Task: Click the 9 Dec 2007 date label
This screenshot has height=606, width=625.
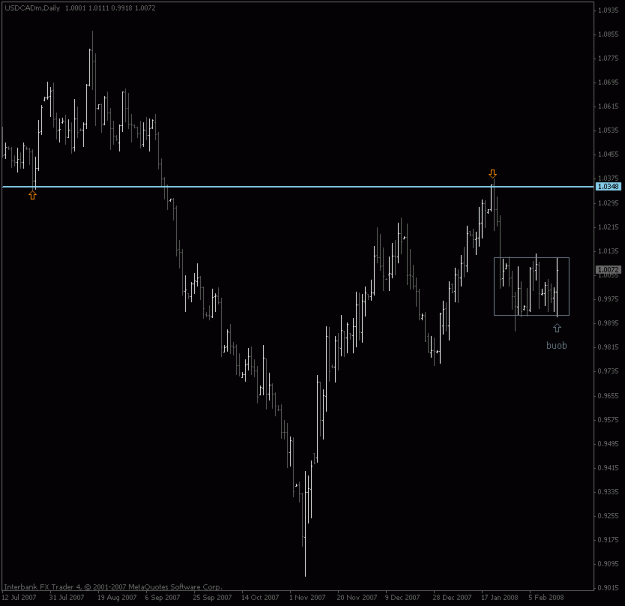Action: coord(403,597)
